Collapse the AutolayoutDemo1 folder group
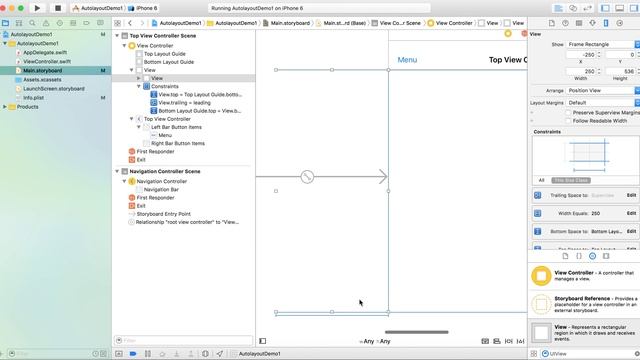Viewport: 640px width, 360px height. 5,43
